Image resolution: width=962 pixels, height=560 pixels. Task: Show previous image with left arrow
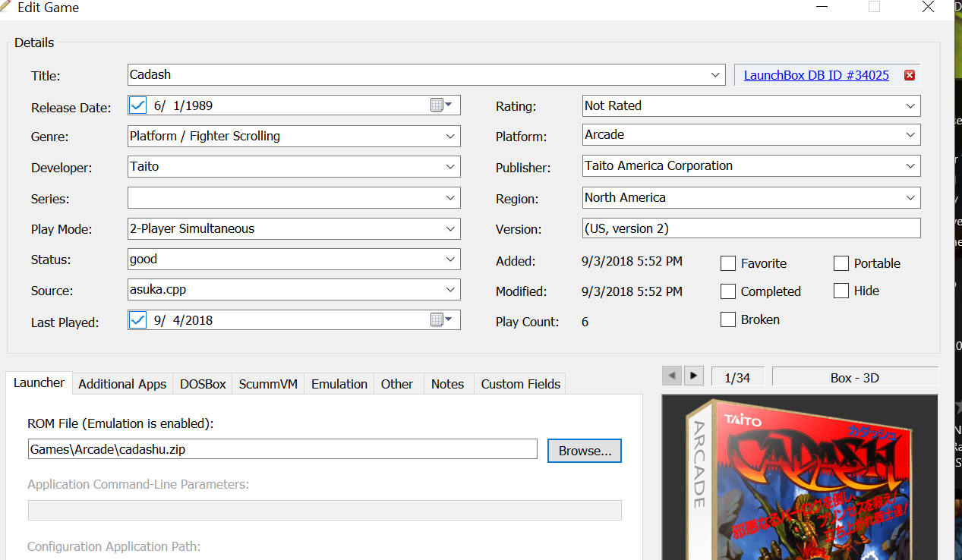[671, 376]
